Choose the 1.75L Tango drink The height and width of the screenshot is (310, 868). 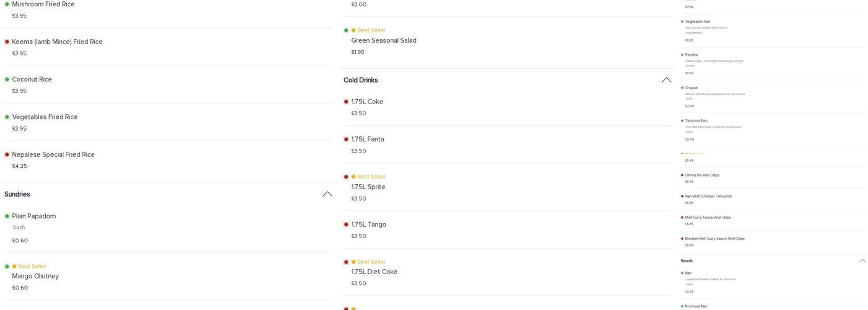368,224
